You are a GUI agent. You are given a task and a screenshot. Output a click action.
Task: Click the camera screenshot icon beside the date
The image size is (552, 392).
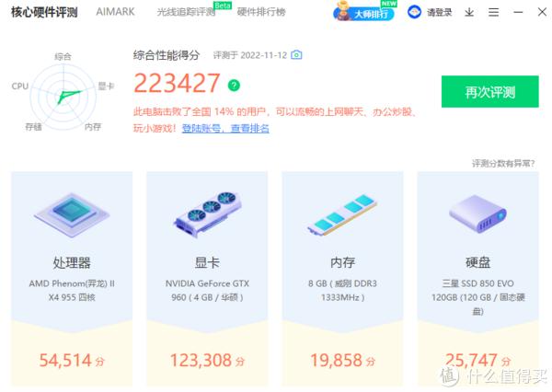(296, 55)
